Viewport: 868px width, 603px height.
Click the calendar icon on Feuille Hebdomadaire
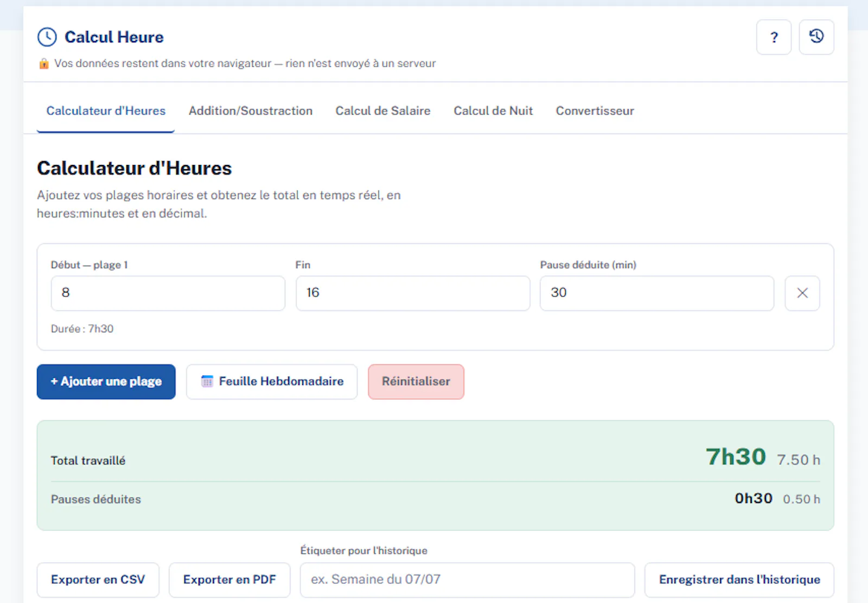coord(207,382)
